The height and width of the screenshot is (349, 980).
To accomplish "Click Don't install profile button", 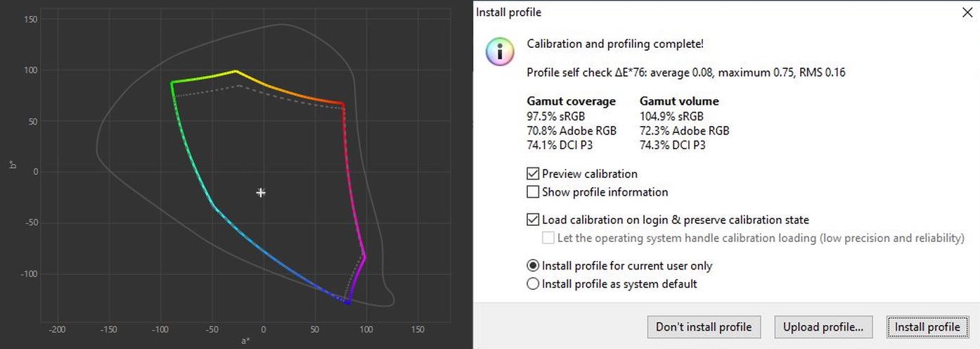I will pos(704,326).
